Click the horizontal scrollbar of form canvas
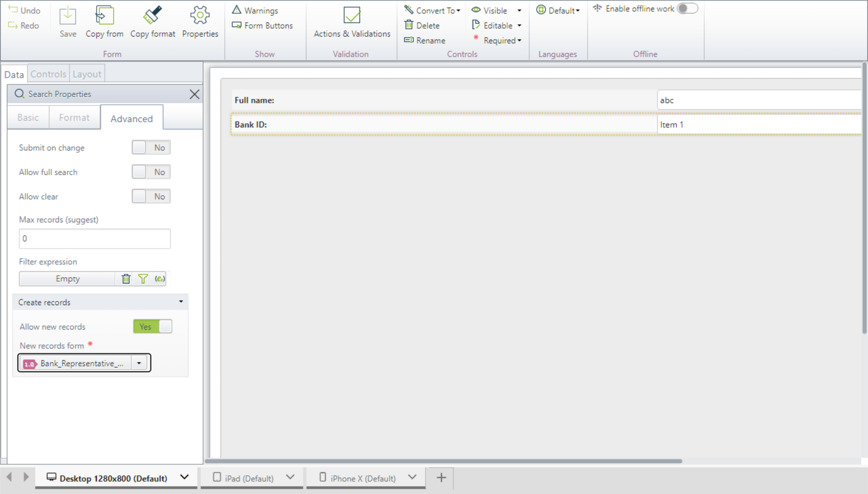Viewport: 868px width, 494px height. coord(443,461)
